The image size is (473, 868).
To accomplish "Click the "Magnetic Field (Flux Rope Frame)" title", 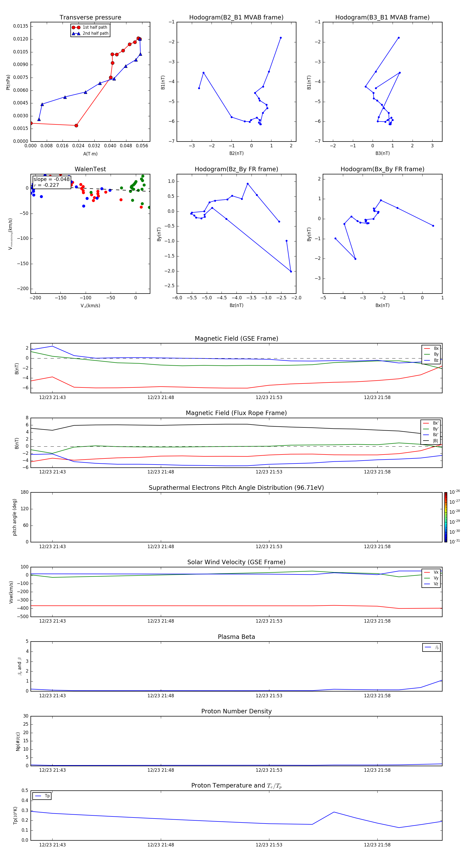I will [x=236, y=413].
